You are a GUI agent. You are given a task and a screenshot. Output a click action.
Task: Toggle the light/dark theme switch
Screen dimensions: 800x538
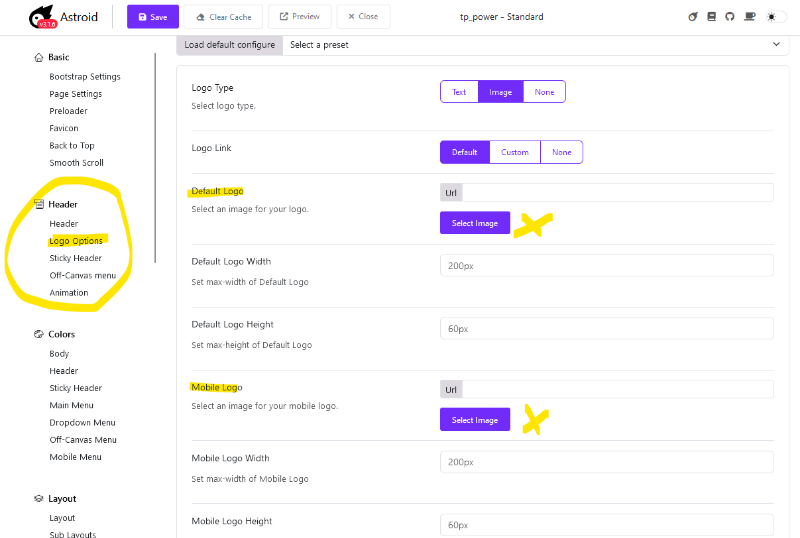coord(776,17)
